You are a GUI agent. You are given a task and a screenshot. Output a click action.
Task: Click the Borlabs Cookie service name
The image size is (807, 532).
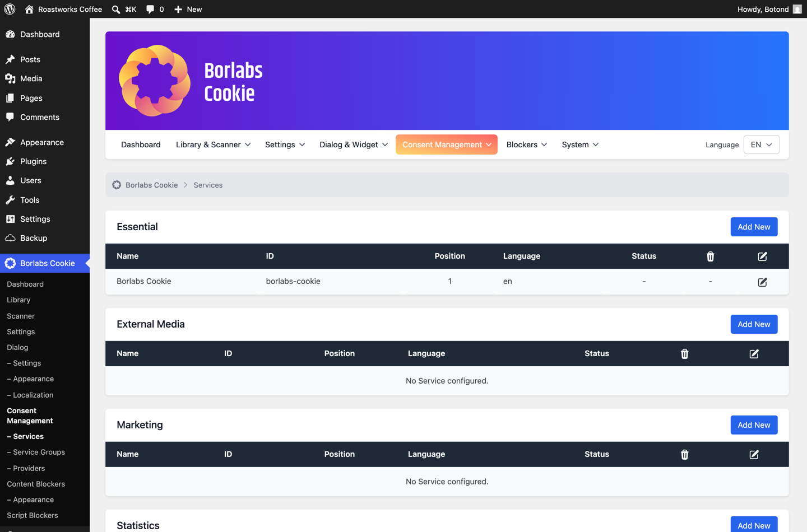144,281
